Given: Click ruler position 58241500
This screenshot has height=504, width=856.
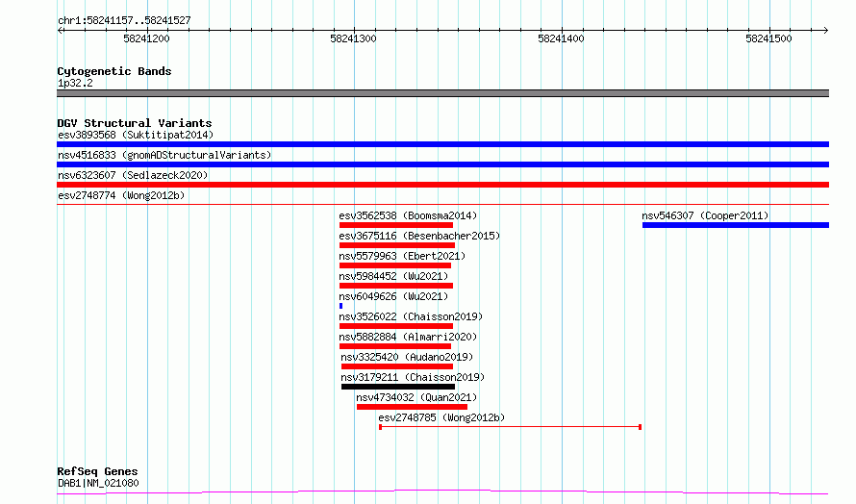Looking at the screenshot, I should click(x=768, y=38).
